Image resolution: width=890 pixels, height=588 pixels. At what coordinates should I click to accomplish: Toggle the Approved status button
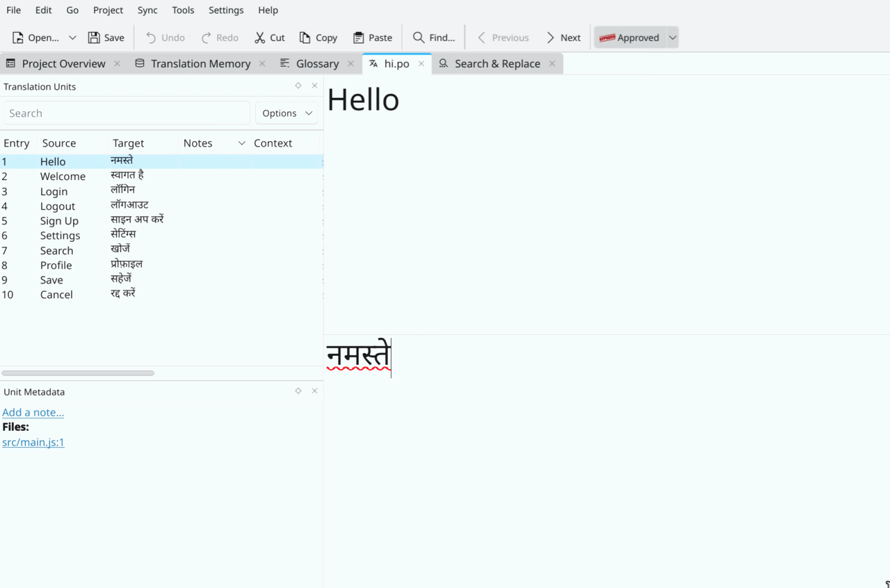click(x=629, y=38)
